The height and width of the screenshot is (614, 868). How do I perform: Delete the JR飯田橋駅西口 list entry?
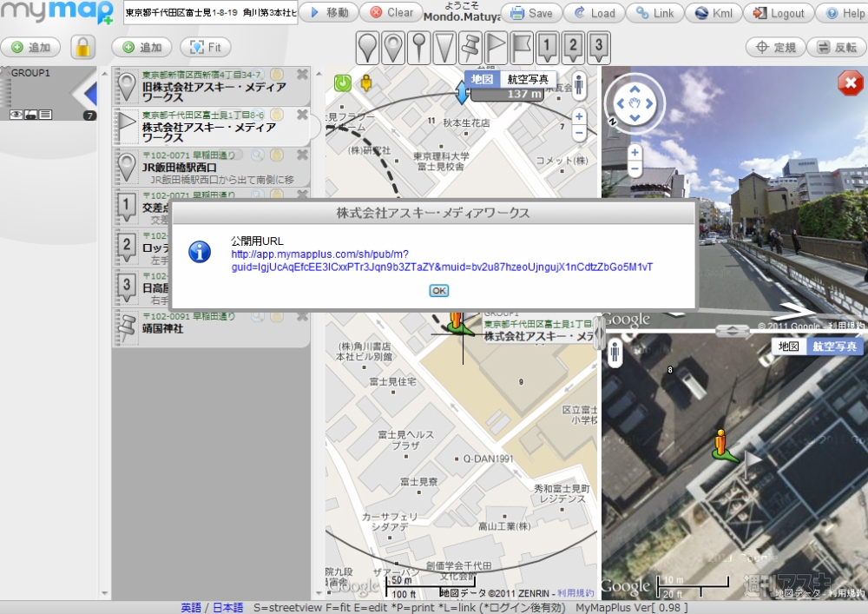302,155
